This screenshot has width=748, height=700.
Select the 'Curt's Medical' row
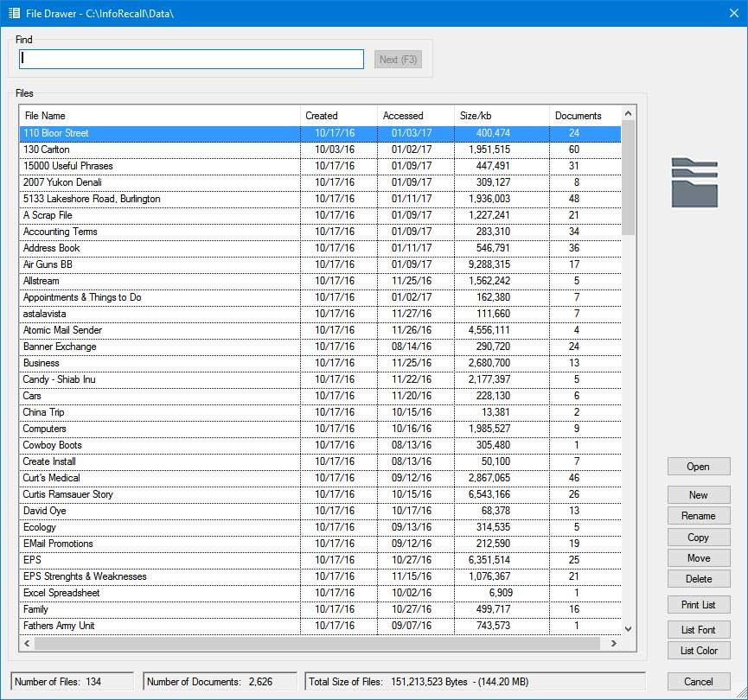[x=320, y=478]
